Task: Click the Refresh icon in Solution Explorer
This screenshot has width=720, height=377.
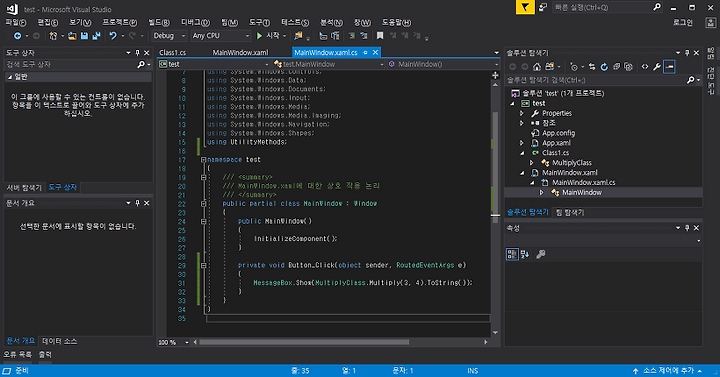Action: pyautogui.click(x=604, y=67)
